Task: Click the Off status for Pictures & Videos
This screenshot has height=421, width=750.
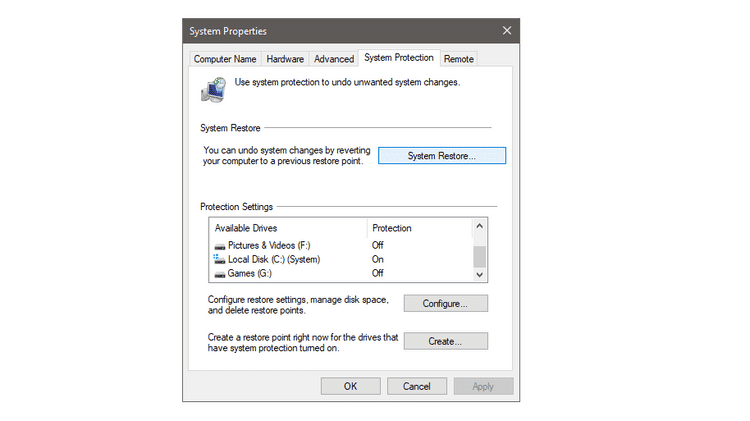Action: coord(378,245)
